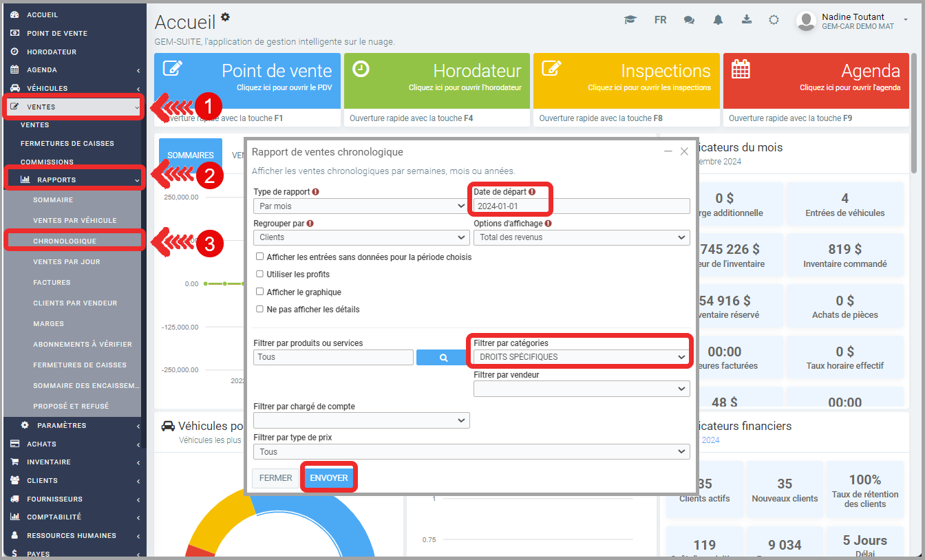Expand the Options d'affichage dropdown
The width and height of the screenshot is (925, 560).
click(581, 237)
